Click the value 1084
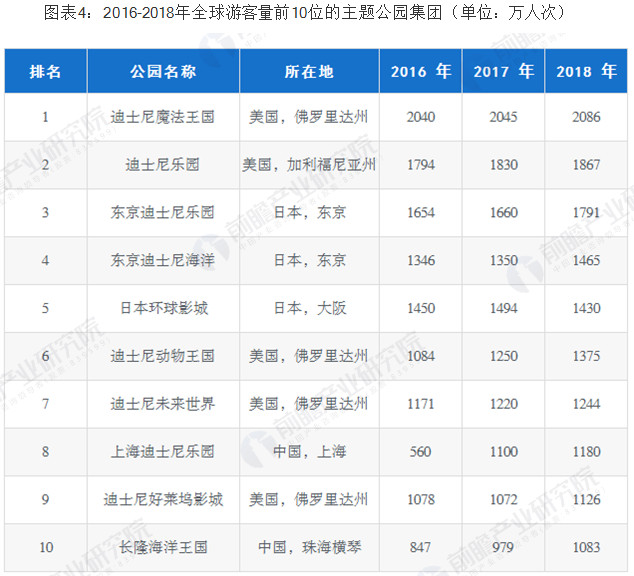The image size is (634, 576). point(421,356)
